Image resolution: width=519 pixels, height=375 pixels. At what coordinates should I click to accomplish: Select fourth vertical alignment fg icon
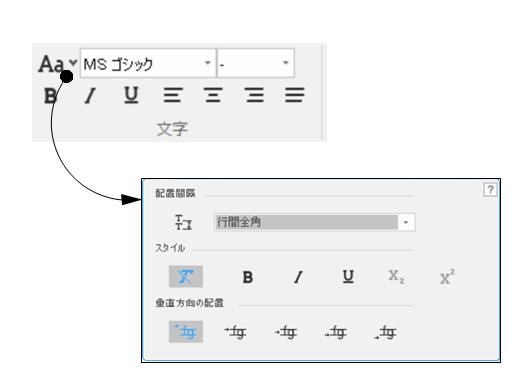coord(336,332)
